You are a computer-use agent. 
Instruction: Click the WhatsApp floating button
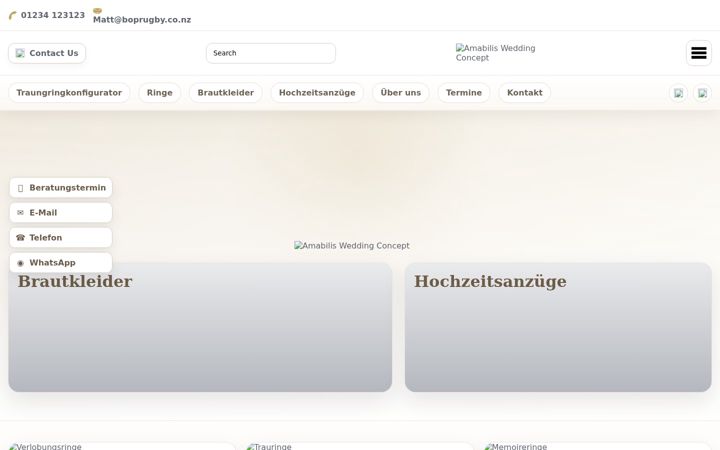[61, 263]
